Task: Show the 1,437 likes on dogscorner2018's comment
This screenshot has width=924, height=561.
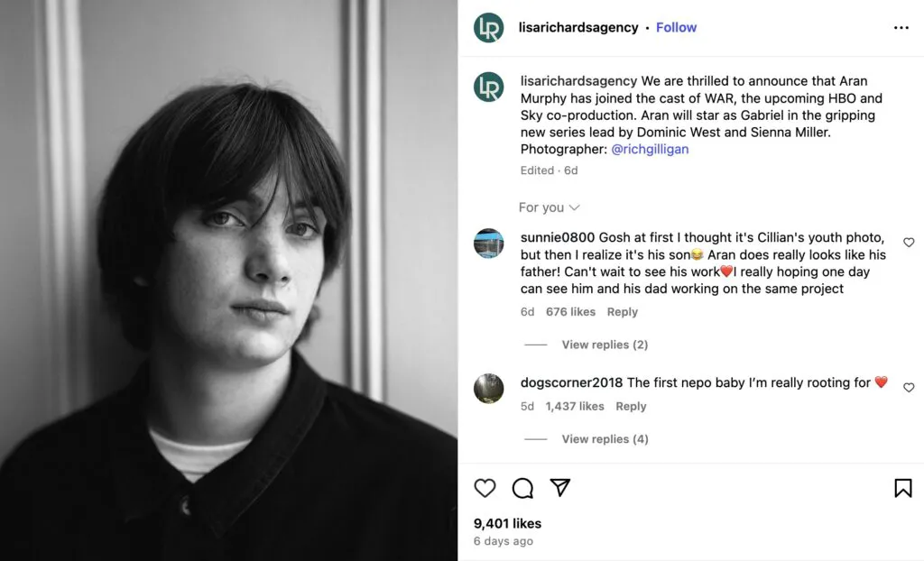Action: point(575,407)
